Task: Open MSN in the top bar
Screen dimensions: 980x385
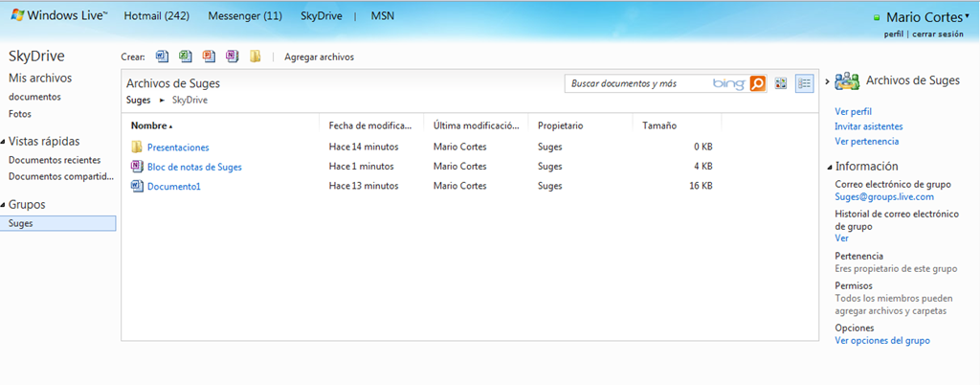Action: tap(383, 15)
